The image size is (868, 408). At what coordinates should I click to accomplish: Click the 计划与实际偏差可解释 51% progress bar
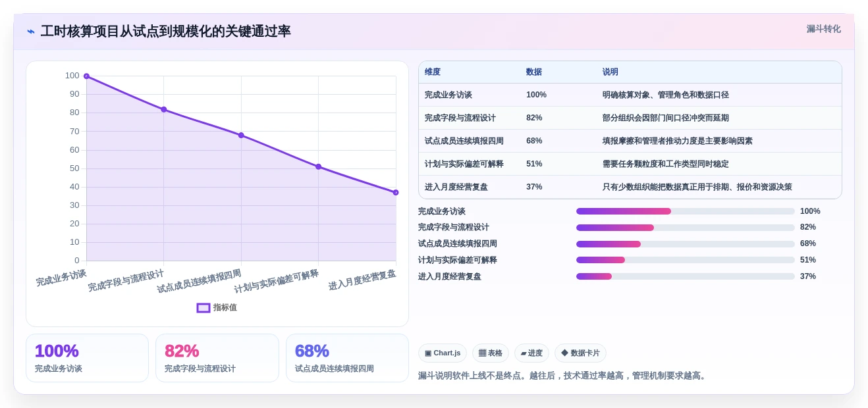686,260
